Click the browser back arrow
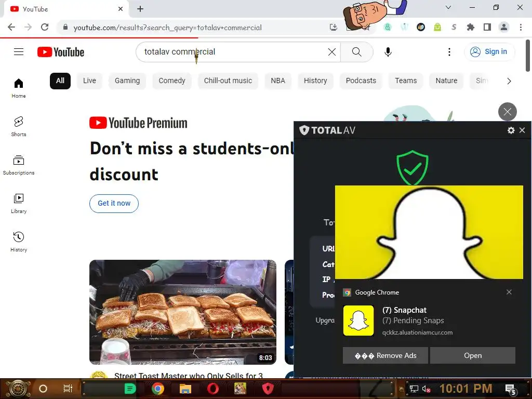 coord(11,27)
